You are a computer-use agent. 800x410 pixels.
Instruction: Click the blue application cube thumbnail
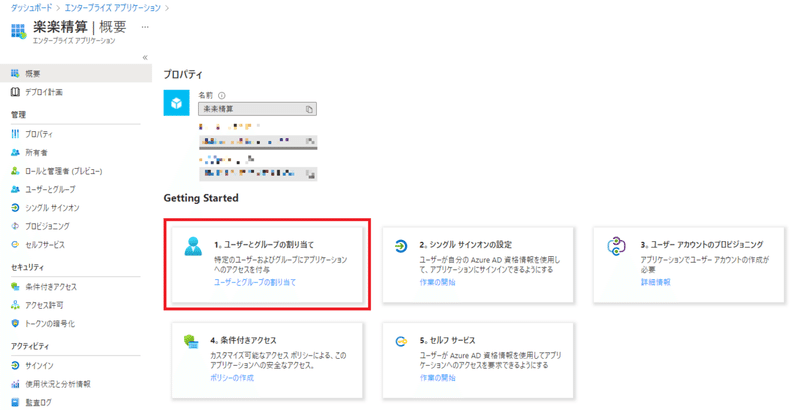pos(177,103)
